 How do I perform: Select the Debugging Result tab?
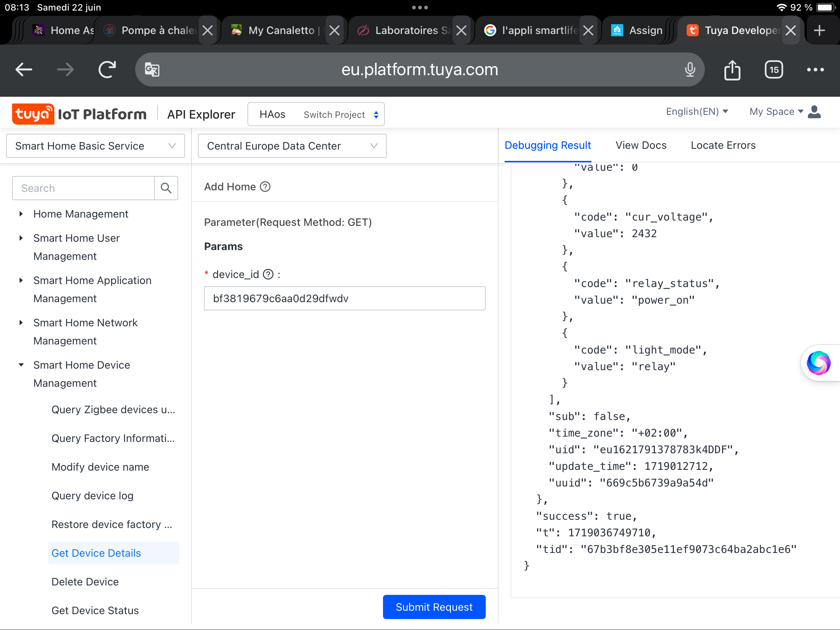pos(548,145)
